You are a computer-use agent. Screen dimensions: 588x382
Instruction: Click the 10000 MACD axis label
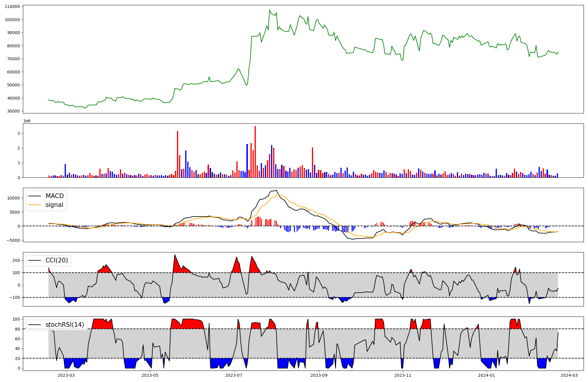click(14, 198)
